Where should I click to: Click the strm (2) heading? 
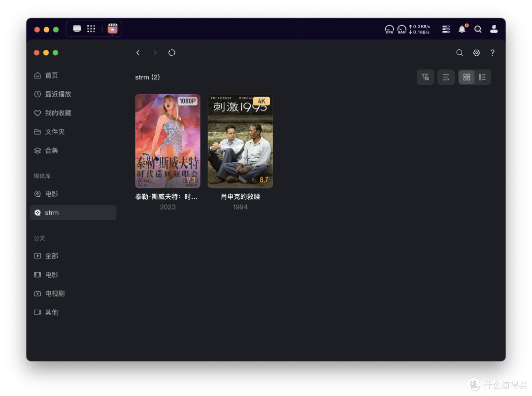coord(147,77)
